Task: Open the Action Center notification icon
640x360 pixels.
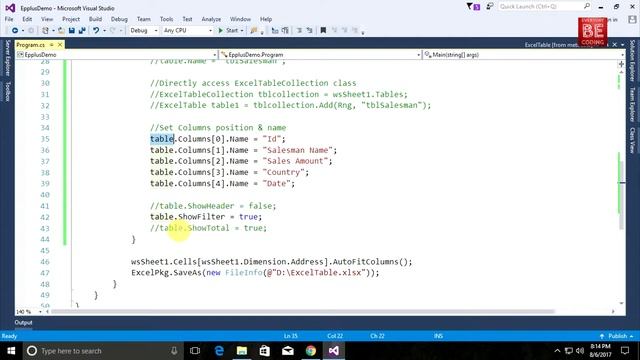Action: tap(625, 351)
